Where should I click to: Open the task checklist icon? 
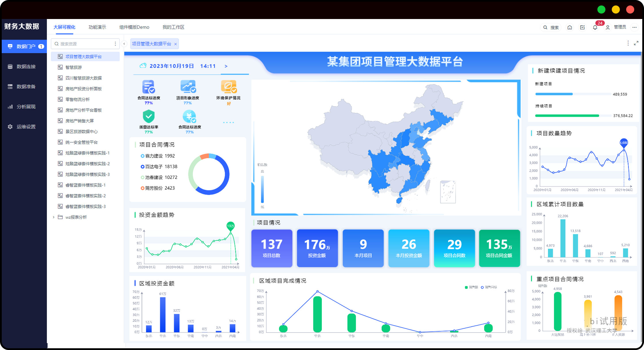582,27
